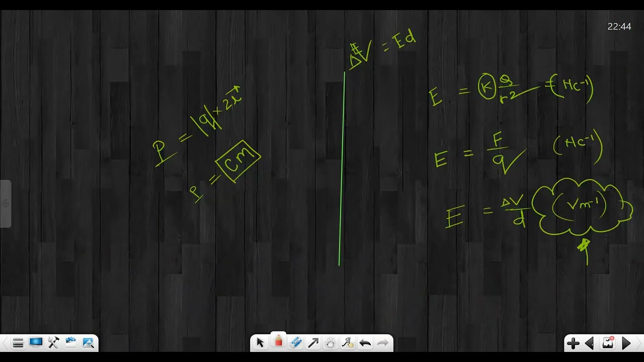
Task: Redo the undone stroke
Action: pyautogui.click(x=382, y=343)
